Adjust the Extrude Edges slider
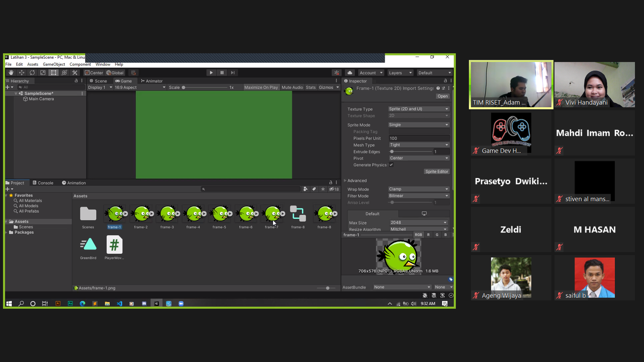 (x=411, y=152)
